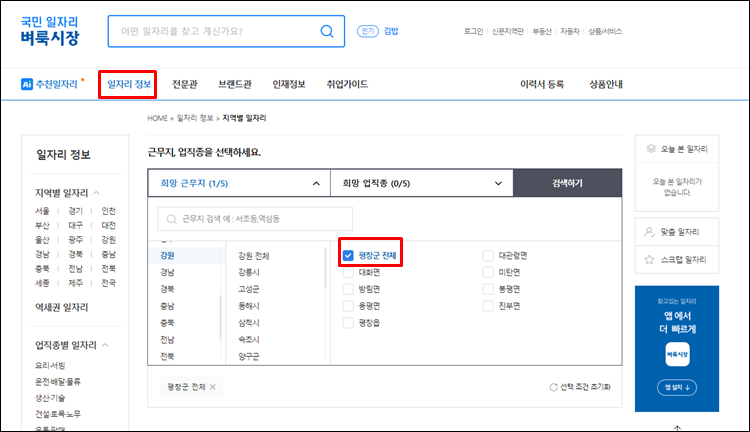
Task: Check the 미탄면 checkbox
Action: 488,272
